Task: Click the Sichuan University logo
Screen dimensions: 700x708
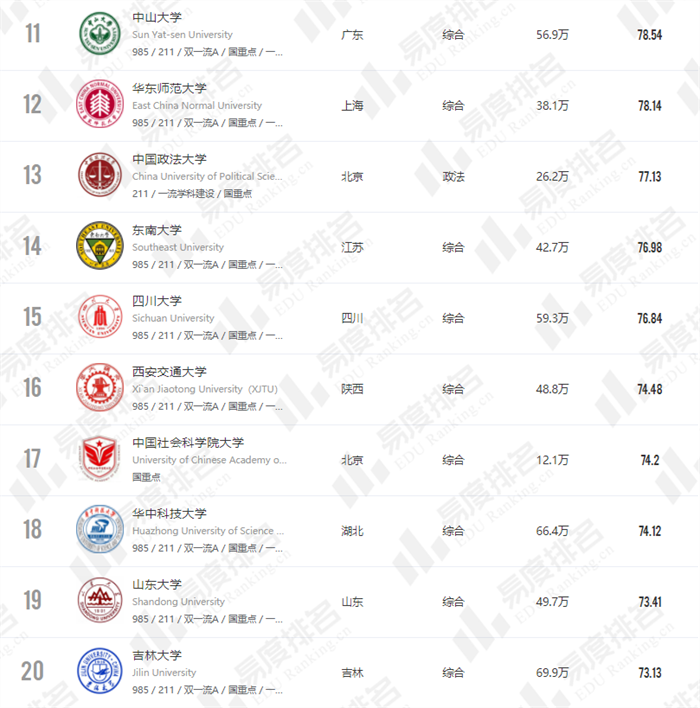Action: point(100,317)
